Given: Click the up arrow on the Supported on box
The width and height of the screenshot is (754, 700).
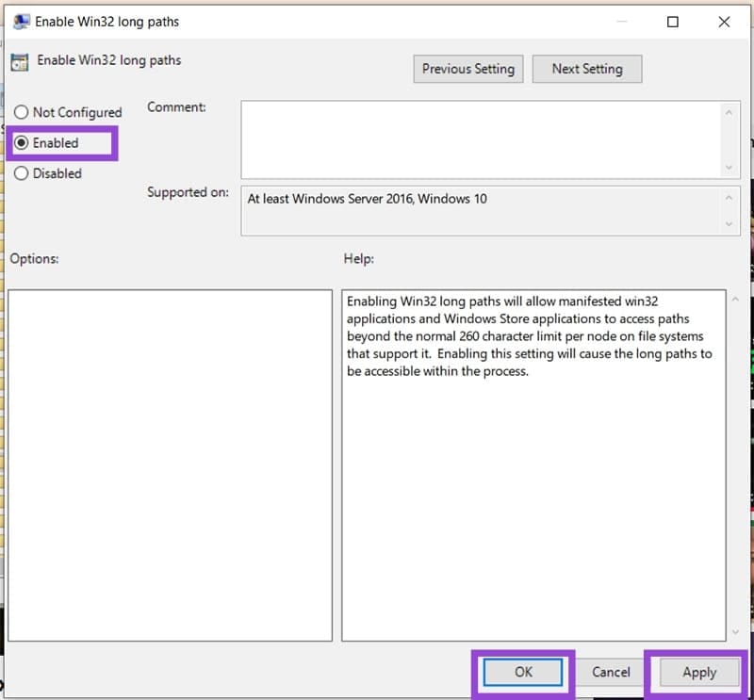Looking at the screenshot, I should pyautogui.click(x=731, y=194).
